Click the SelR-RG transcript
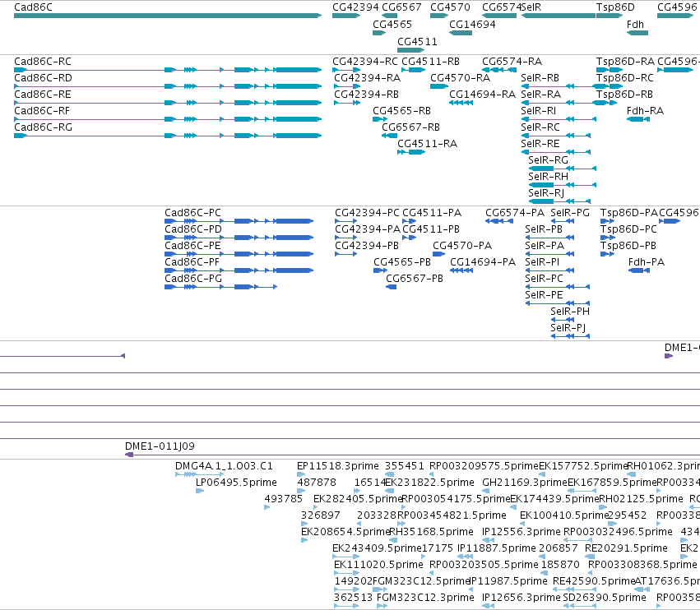The height and width of the screenshot is (610, 700). [x=562, y=169]
